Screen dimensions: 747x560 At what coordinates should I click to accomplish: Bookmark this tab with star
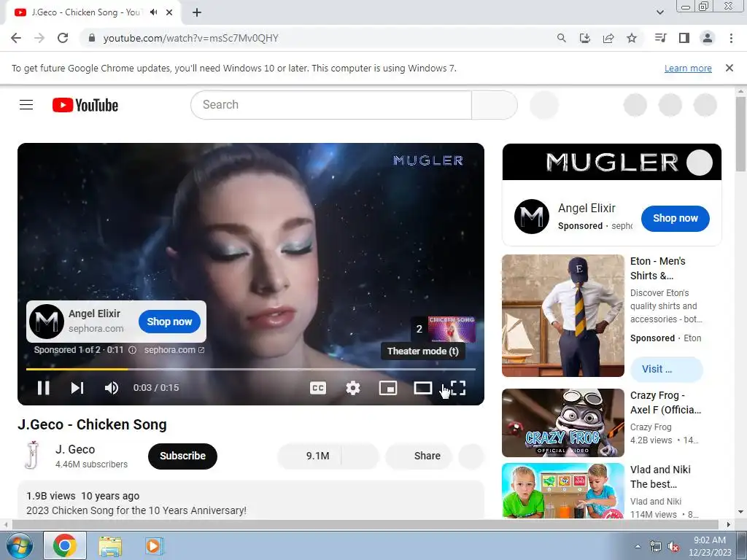pyautogui.click(x=632, y=38)
